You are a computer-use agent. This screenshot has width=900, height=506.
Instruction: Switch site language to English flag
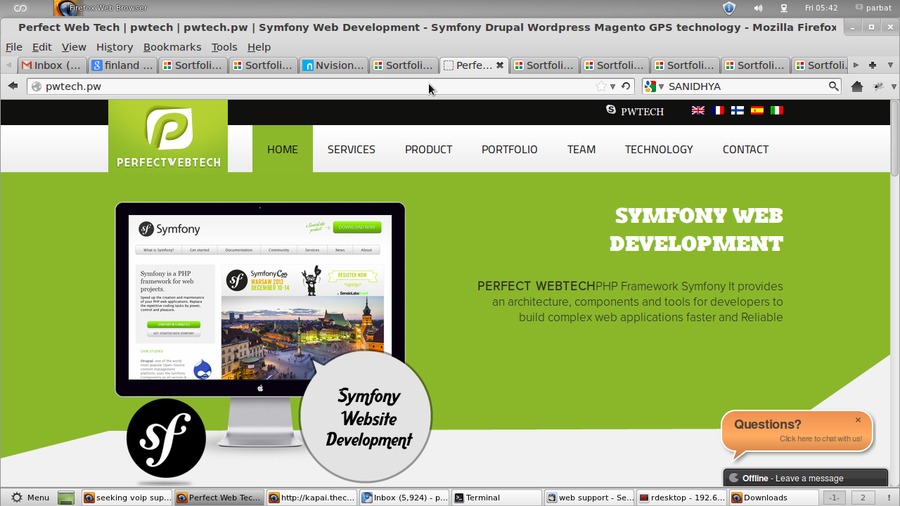698,110
